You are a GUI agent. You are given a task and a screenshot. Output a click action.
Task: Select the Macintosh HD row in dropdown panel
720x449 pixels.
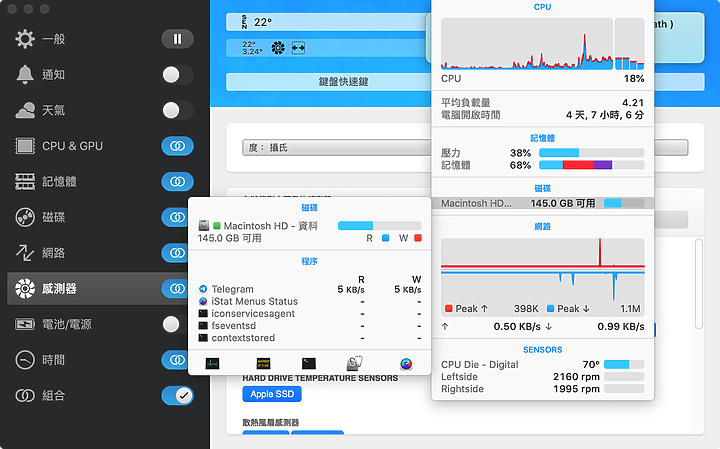pyautogui.click(x=543, y=203)
